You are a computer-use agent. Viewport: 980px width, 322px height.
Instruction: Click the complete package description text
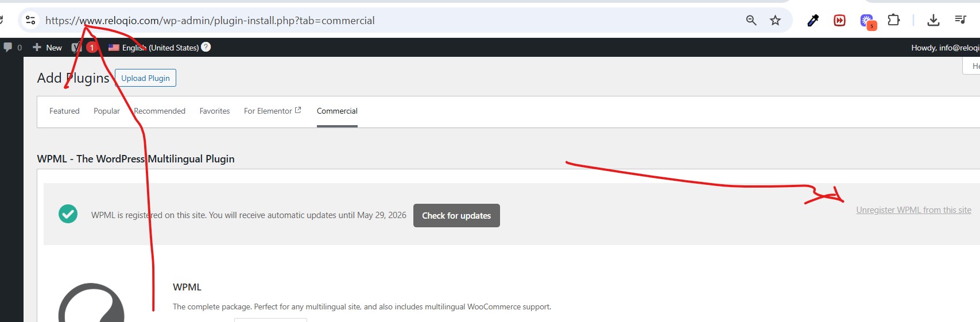pyautogui.click(x=362, y=307)
